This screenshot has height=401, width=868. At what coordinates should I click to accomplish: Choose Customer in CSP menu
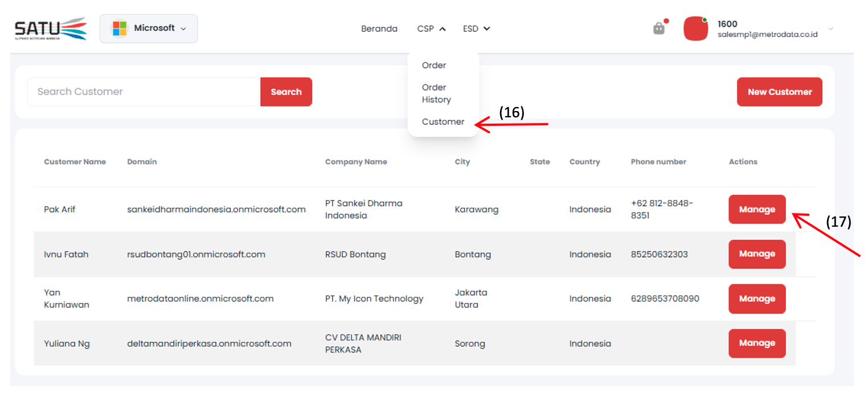pyautogui.click(x=443, y=122)
